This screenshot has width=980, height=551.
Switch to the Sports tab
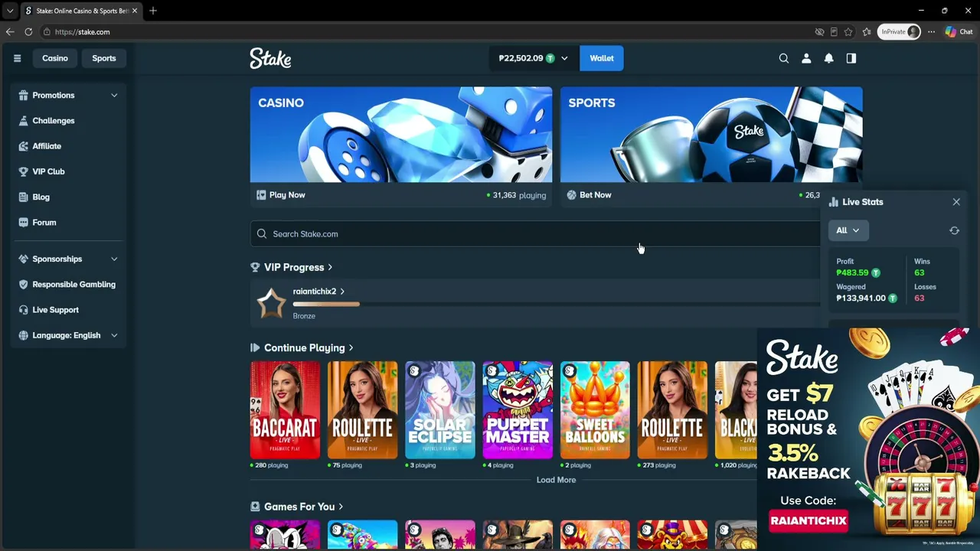104,58
